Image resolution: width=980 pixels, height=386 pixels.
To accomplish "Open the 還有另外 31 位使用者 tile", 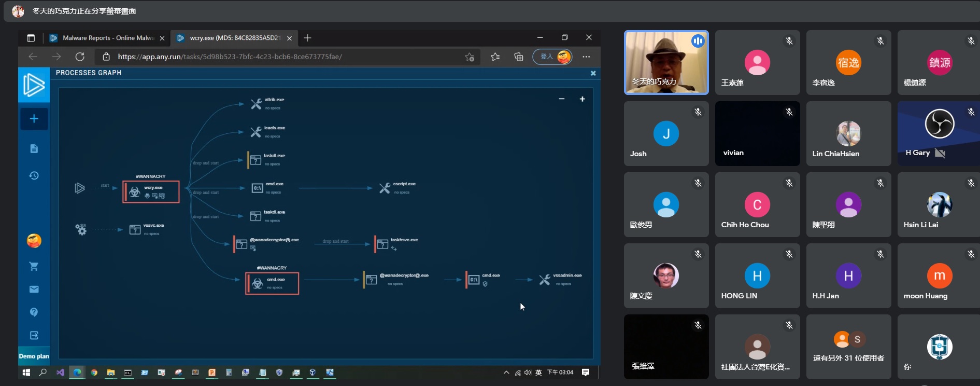I will point(849,347).
